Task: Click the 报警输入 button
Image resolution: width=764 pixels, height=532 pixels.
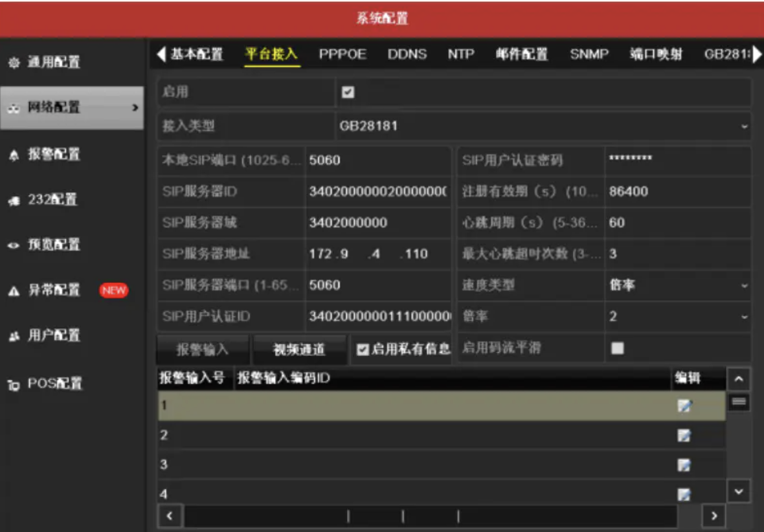Action: [202, 349]
